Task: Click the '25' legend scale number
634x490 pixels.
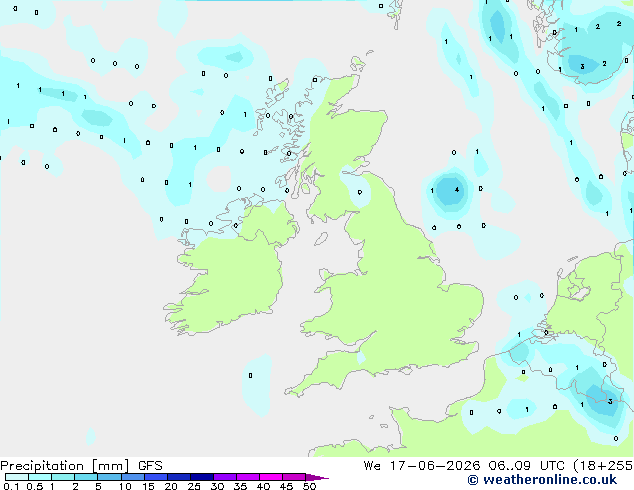Action: pos(194,486)
